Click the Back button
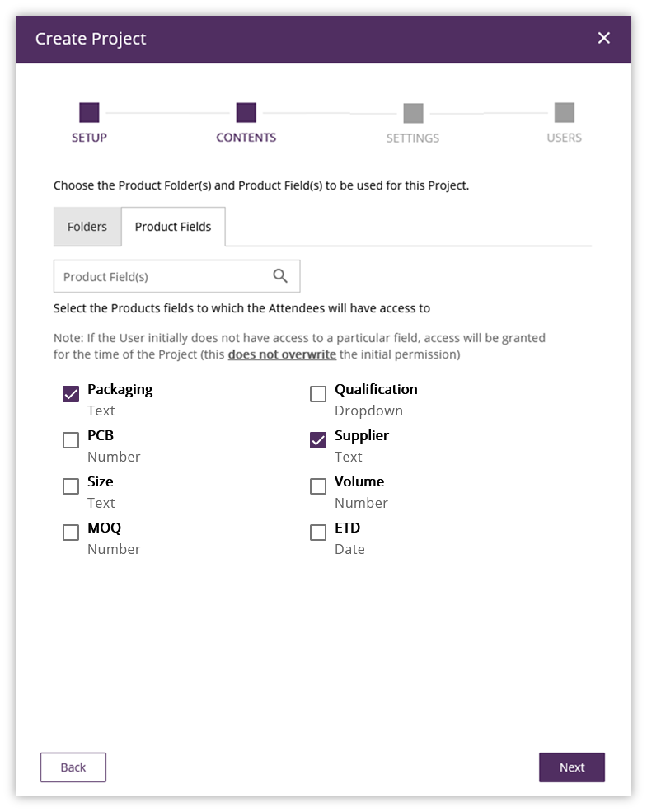This screenshot has width=647, height=812. coord(73,767)
